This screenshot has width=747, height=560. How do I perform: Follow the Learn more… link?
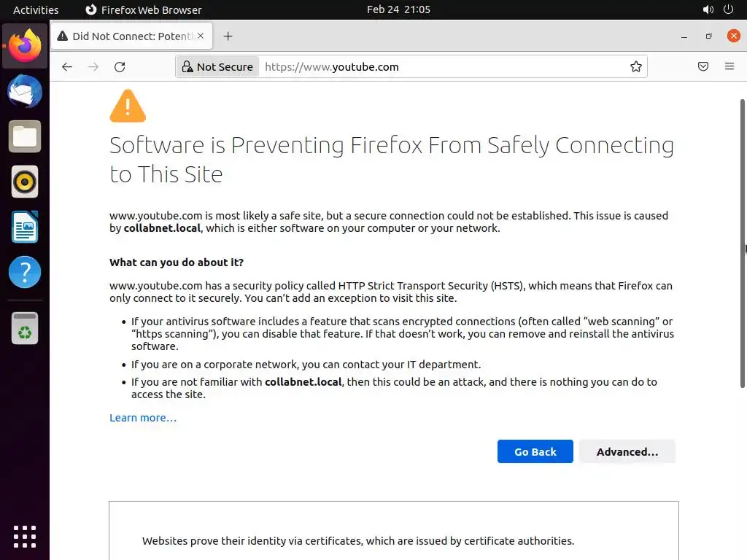point(143,418)
